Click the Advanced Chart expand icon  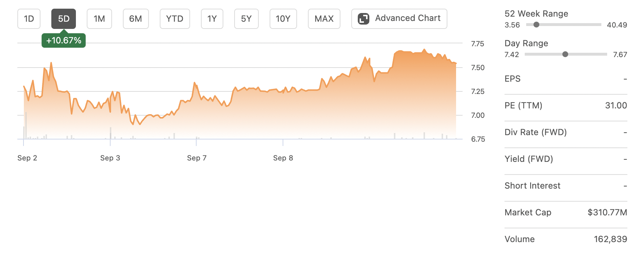pos(364,19)
